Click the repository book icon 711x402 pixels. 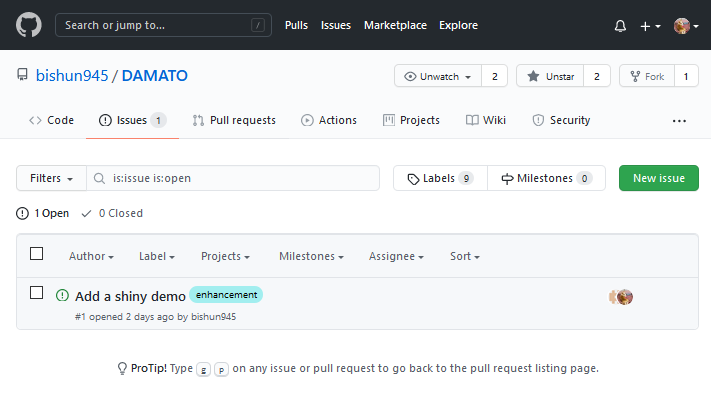(x=22, y=74)
